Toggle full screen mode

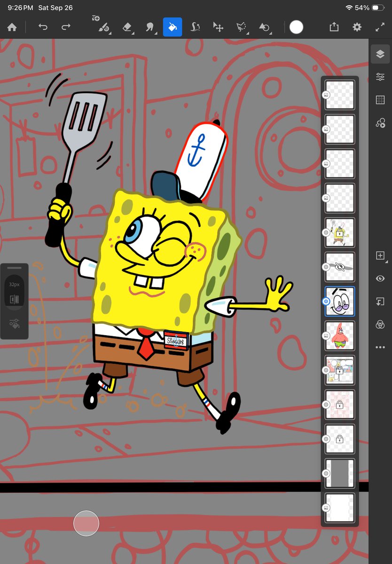coord(380,27)
